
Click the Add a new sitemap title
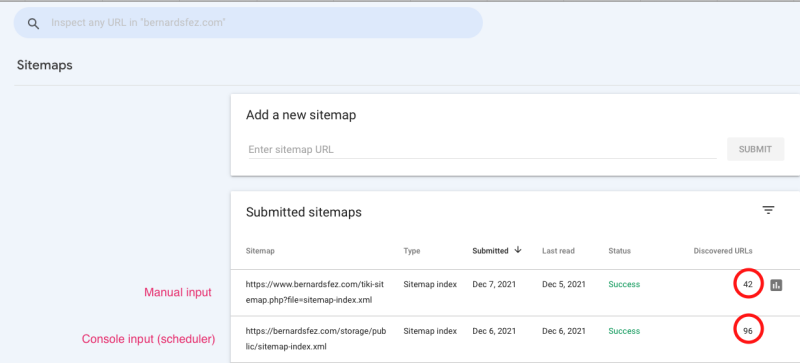[x=301, y=115]
